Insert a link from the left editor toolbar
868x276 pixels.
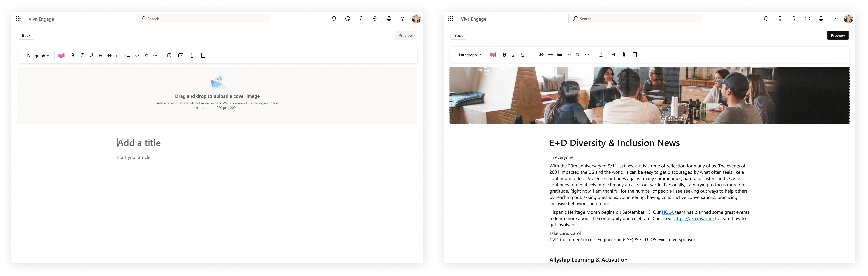coord(110,56)
